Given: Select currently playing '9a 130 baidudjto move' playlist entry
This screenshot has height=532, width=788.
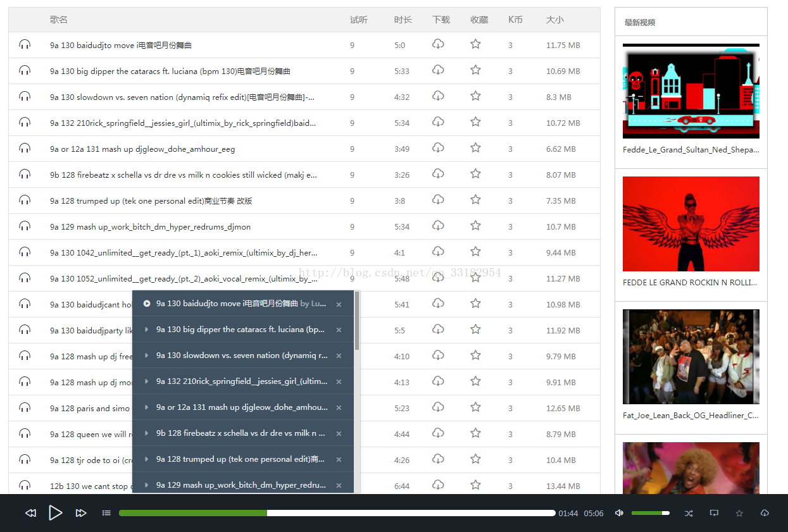Looking at the screenshot, I should (241, 304).
